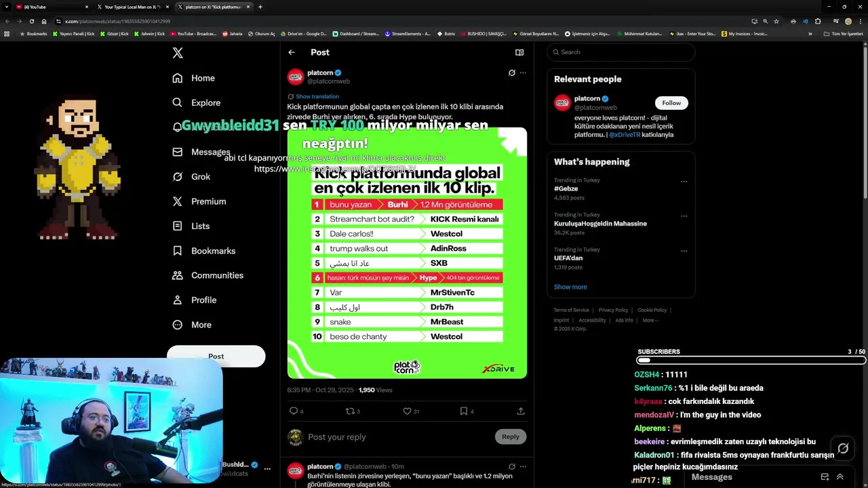
Task: Open the @xDriveTR mention link
Action: 625,135
